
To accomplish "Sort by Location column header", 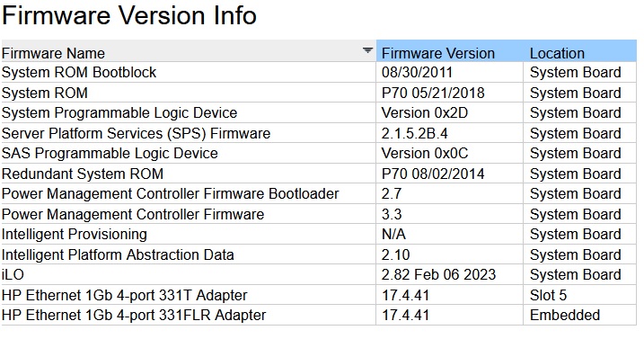I will click(x=580, y=51).
